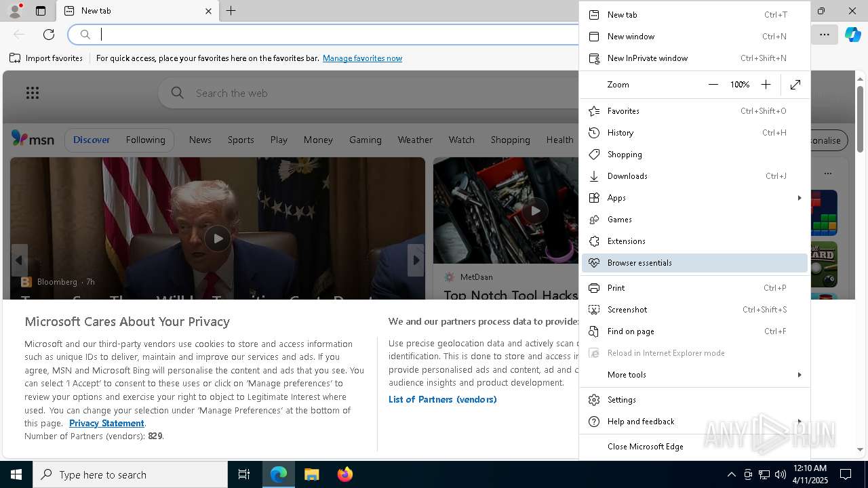The width and height of the screenshot is (868, 488).
Task: Show hidden system tray icons
Action: pos(731,474)
